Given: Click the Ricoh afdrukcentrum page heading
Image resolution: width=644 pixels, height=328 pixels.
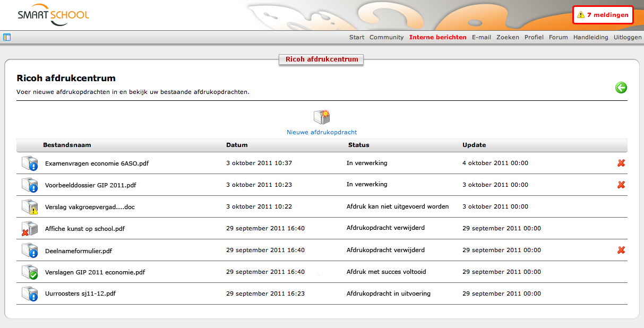Looking at the screenshot, I should tap(66, 79).
